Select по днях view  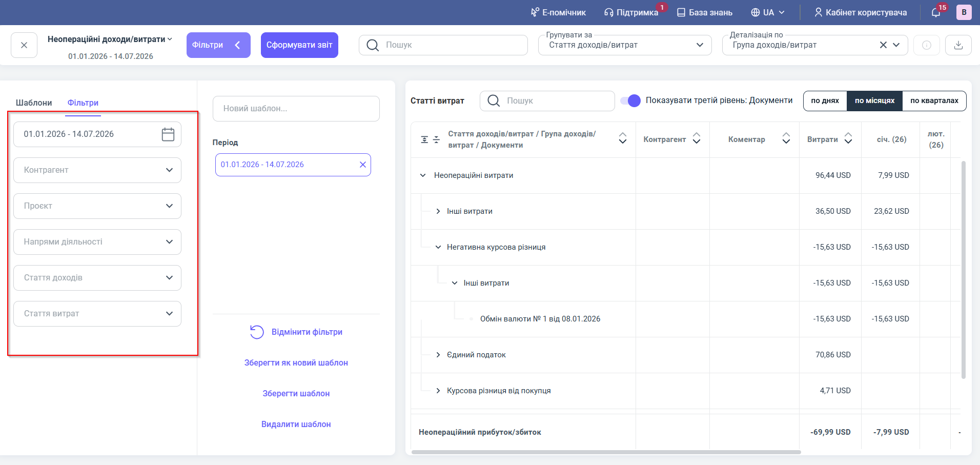(825, 101)
